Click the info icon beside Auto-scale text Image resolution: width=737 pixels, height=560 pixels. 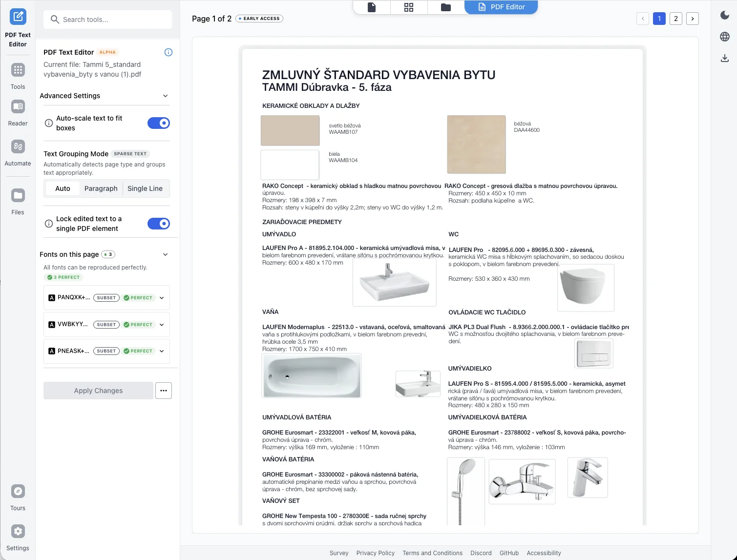tap(49, 123)
